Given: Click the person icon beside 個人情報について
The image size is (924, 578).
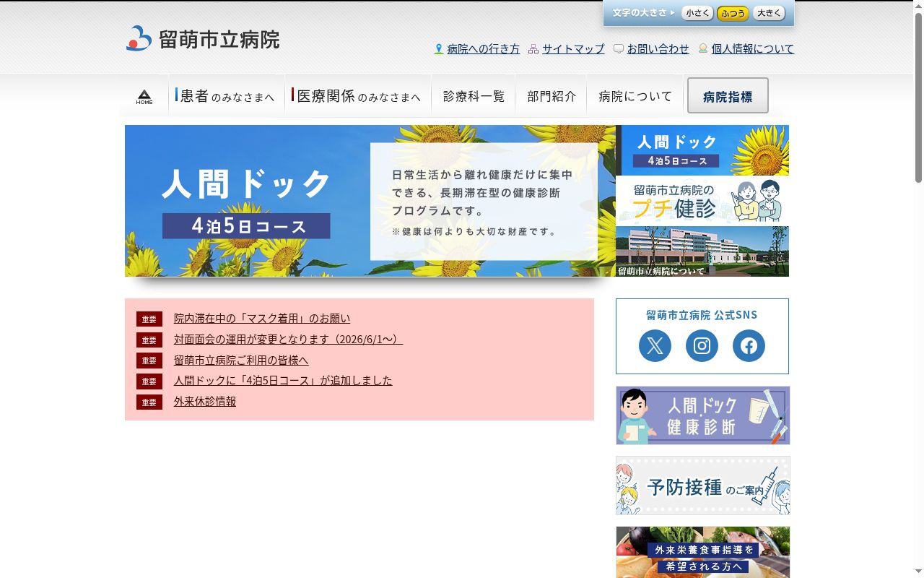Looking at the screenshot, I should (x=703, y=49).
